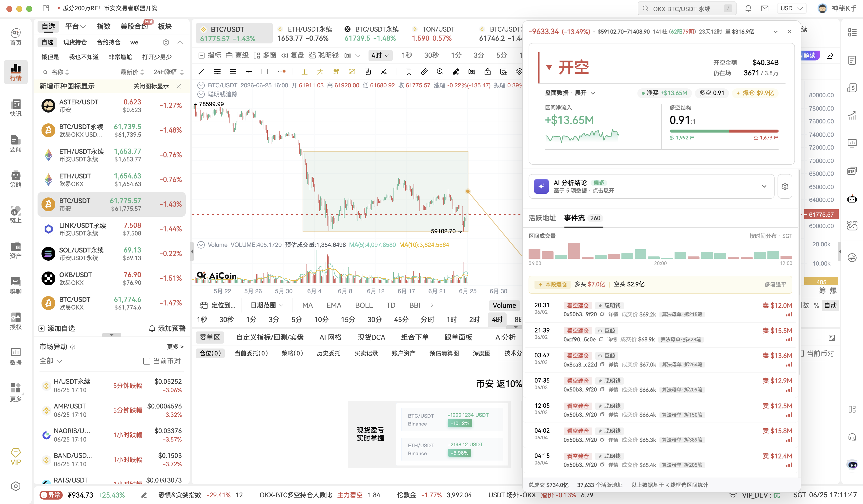Screen dimensions: 863x504
Task: Open 历史委托 order history tab
Action: [x=329, y=353]
